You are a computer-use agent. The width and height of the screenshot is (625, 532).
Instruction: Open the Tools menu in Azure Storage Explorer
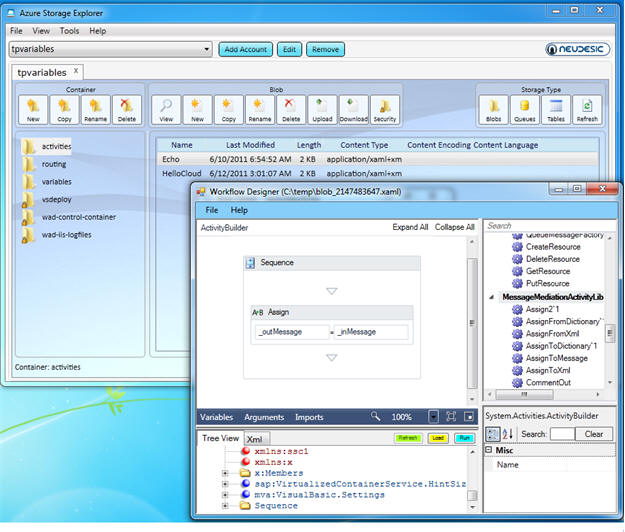click(x=69, y=31)
